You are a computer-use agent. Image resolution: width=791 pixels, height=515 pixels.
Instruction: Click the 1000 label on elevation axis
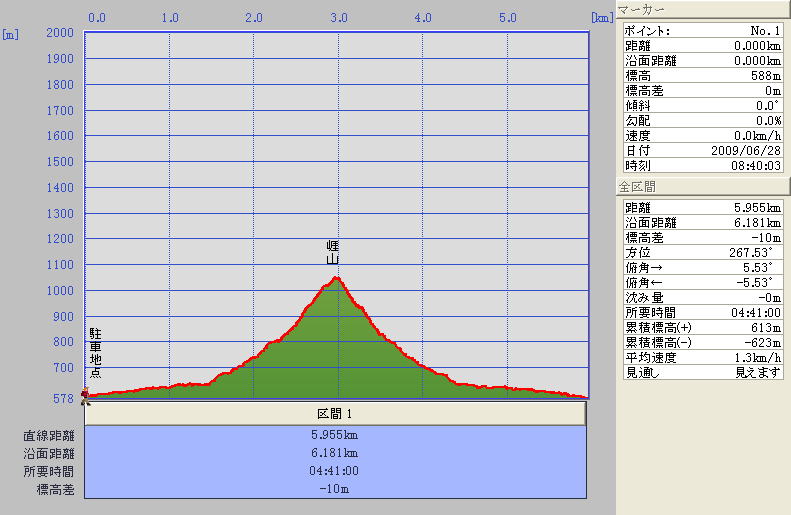click(60, 291)
